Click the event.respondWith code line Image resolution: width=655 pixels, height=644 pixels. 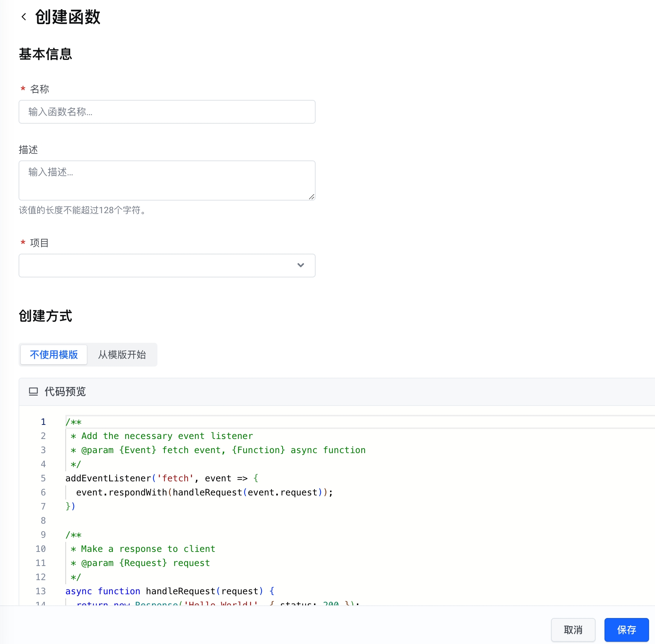click(x=205, y=492)
